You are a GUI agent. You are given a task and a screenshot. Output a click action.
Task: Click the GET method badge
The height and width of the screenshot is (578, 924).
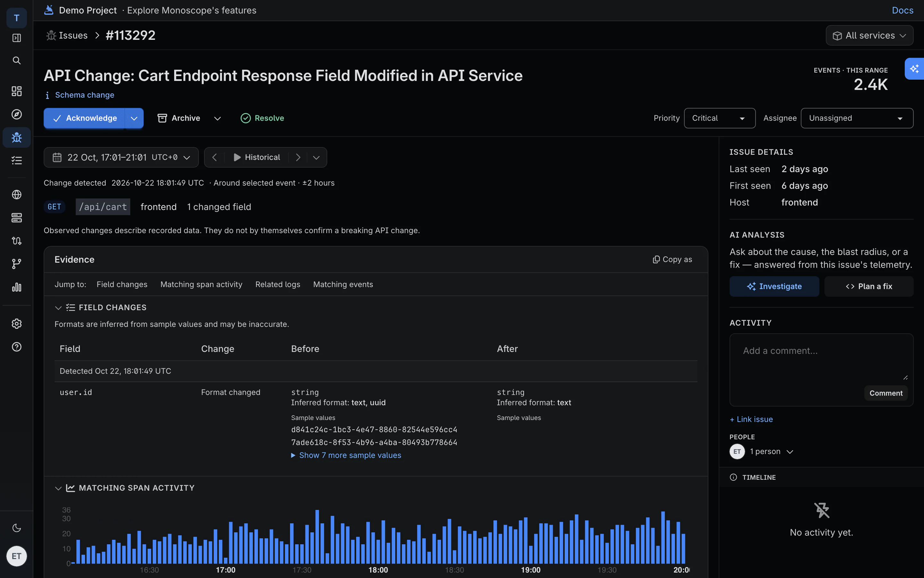tap(54, 207)
